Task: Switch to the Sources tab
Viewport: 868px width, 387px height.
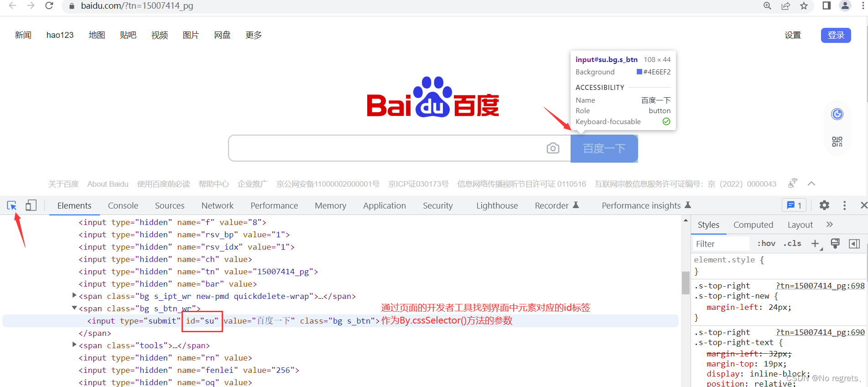Action: coord(170,206)
